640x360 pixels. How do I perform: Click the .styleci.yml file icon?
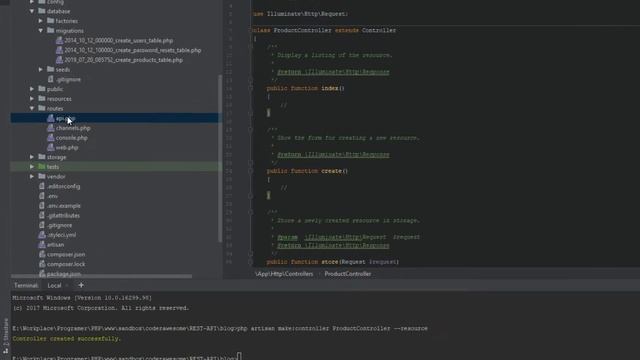click(x=42, y=235)
